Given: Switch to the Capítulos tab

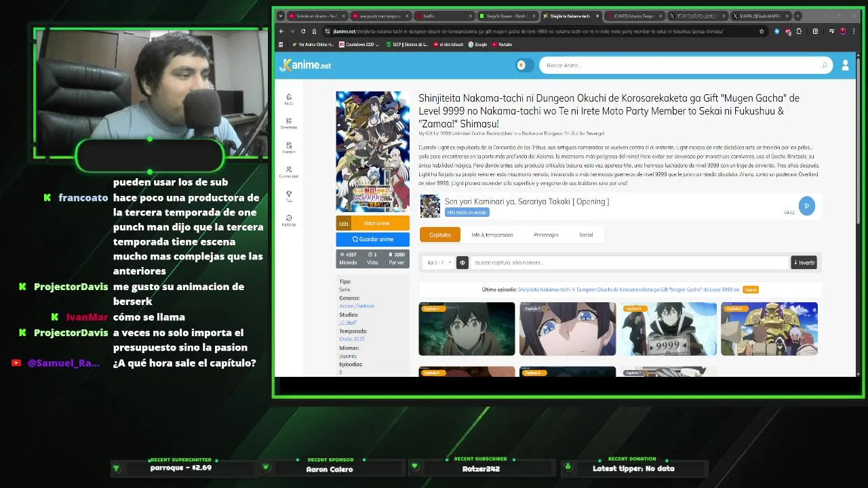Looking at the screenshot, I should tap(440, 235).
